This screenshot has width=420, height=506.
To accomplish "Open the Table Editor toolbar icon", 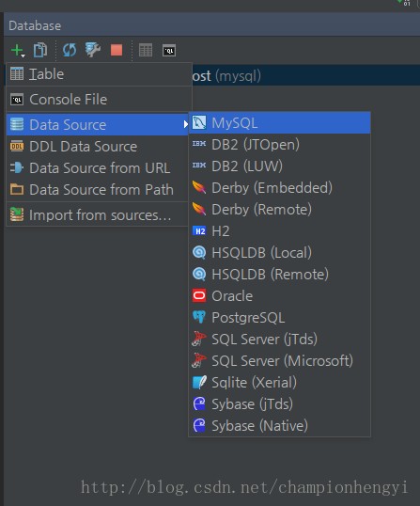I will tap(146, 51).
